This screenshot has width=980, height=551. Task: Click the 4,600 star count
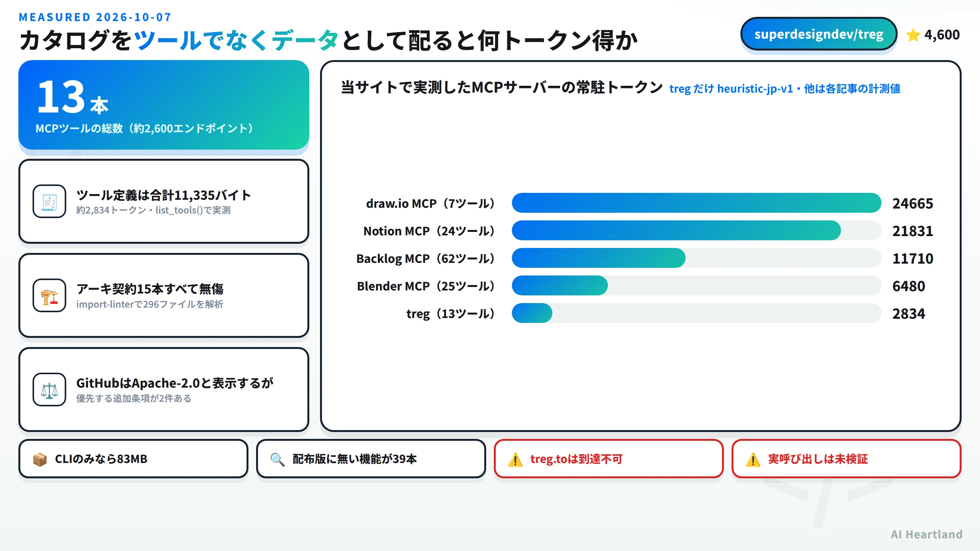click(x=942, y=35)
